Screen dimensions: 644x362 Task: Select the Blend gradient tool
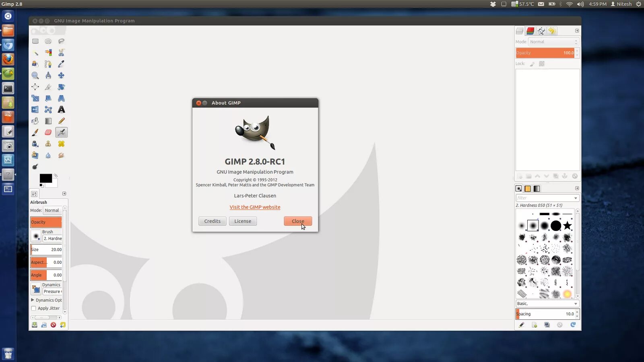(48, 121)
